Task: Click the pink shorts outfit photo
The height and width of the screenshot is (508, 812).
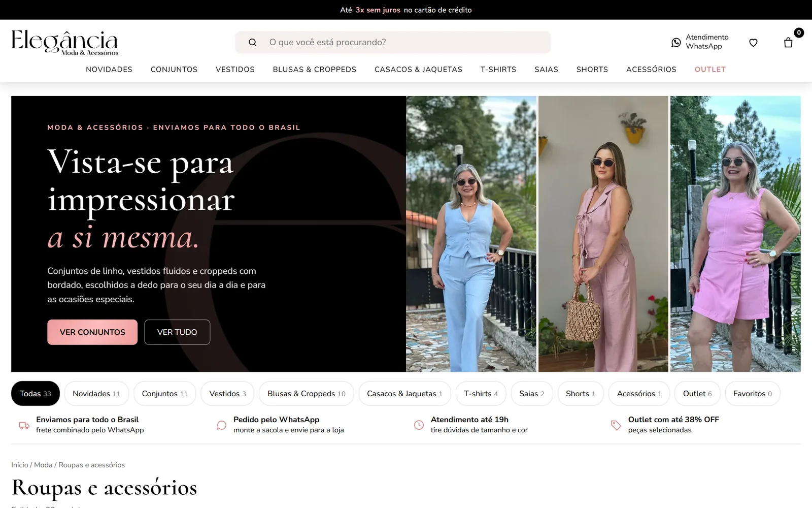Action: (x=735, y=234)
